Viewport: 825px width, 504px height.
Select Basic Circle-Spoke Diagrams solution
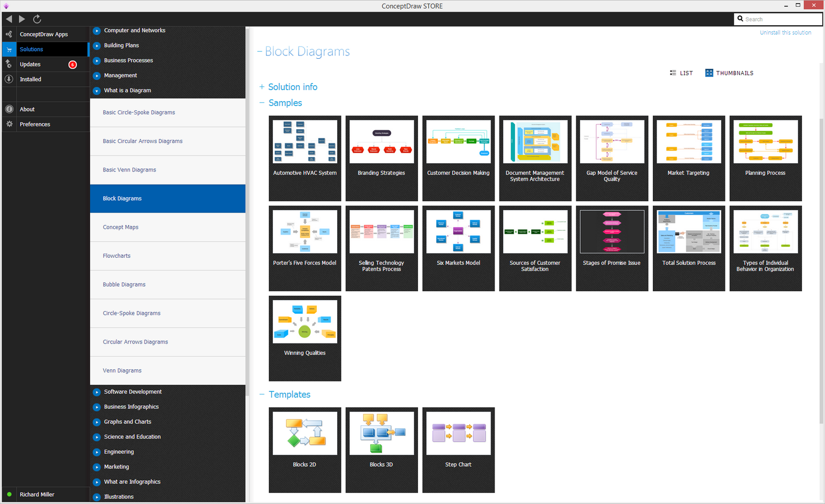click(x=168, y=113)
